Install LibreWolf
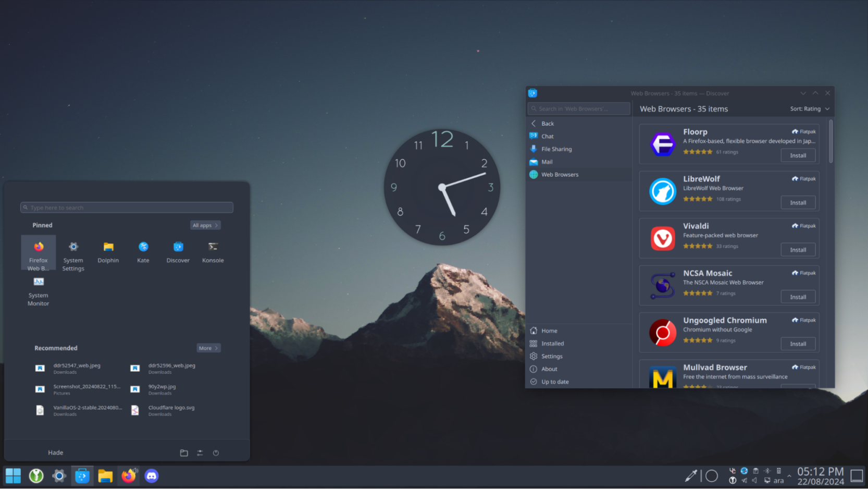The height and width of the screenshot is (489, 868). (x=798, y=202)
